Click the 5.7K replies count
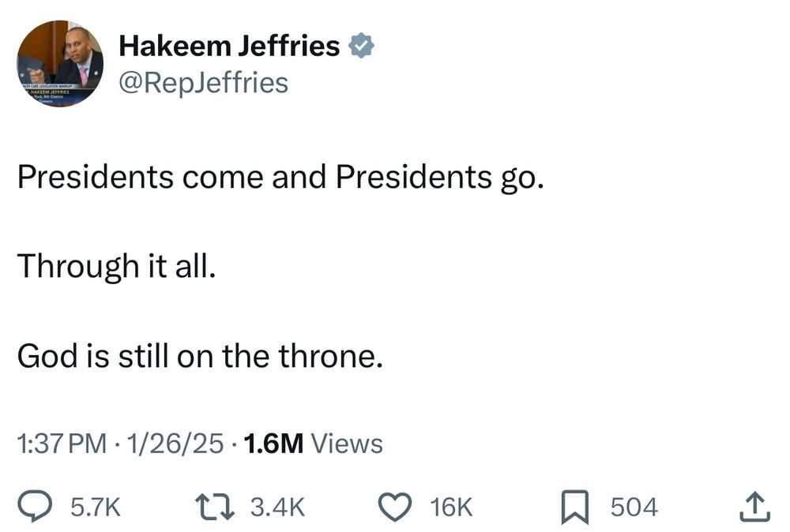 (96, 507)
